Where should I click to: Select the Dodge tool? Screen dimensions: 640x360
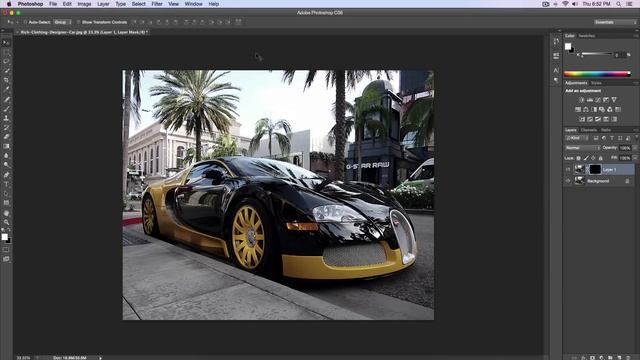click(x=6, y=165)
